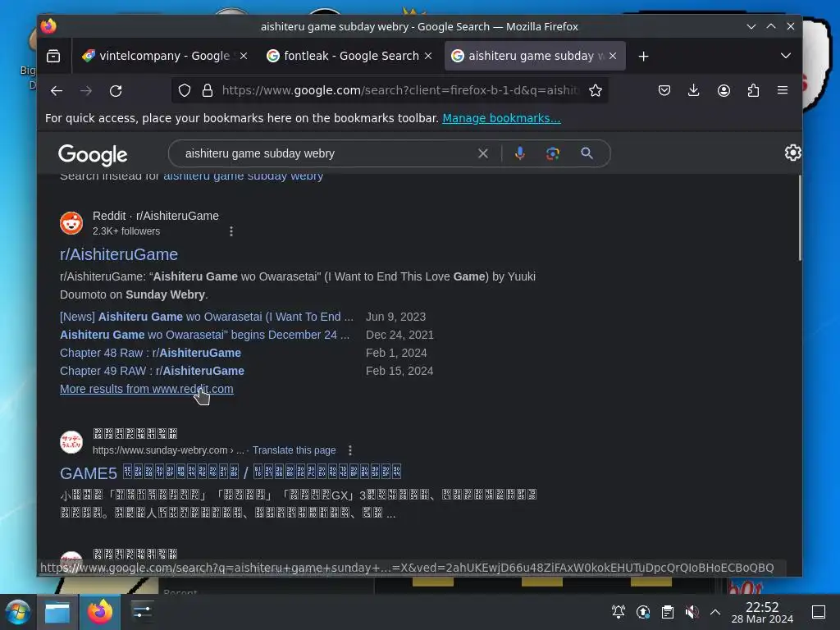Open a new tab with plus button
Viewport: 840px width, 630px height.
click(643, 57)
